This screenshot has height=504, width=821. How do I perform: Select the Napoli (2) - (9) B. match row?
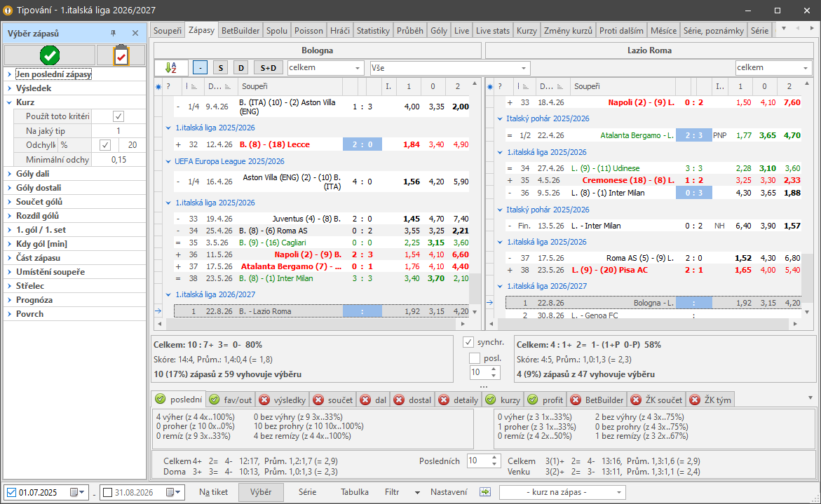click(x=320, y=254)
